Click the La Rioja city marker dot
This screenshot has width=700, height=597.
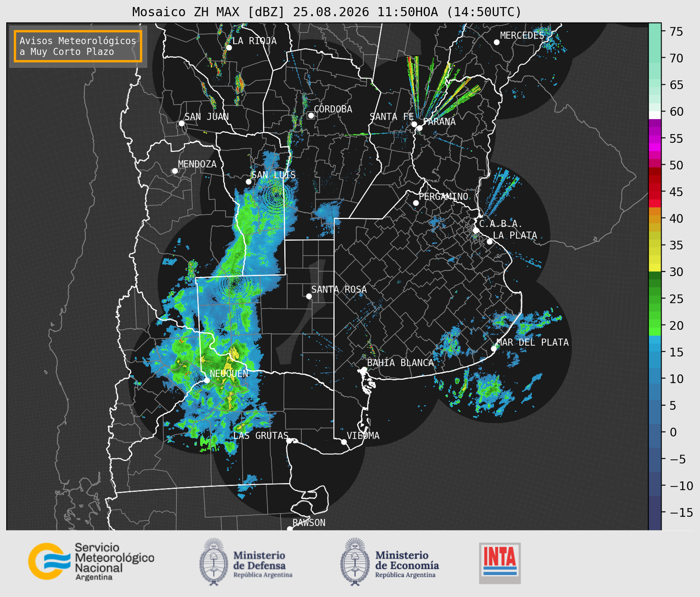(229, 48)
